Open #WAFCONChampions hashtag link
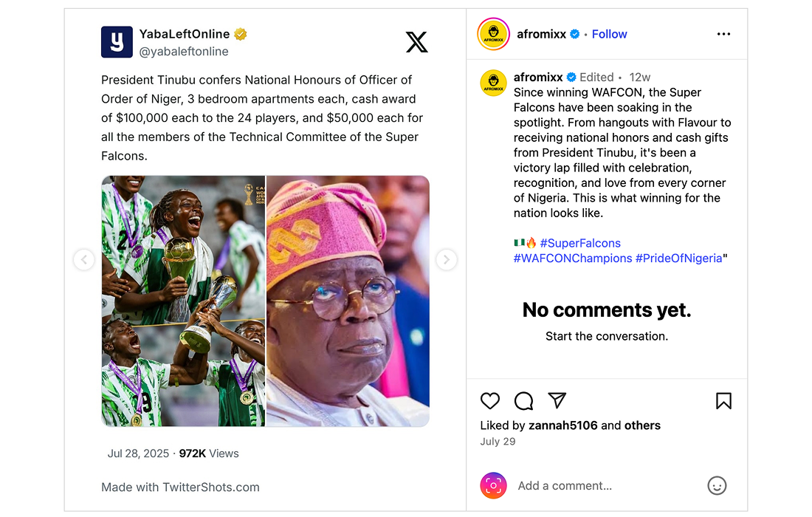 pos(573,258)
